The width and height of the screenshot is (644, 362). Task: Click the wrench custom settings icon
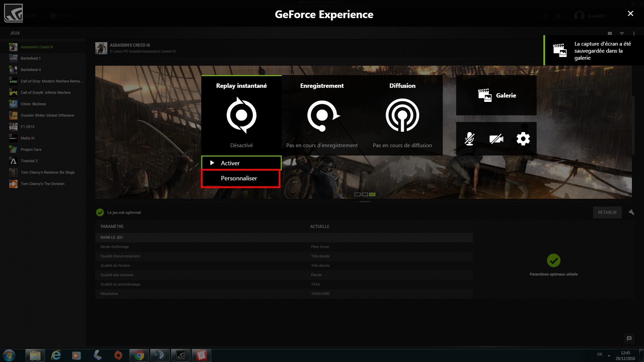coord(631,212)
